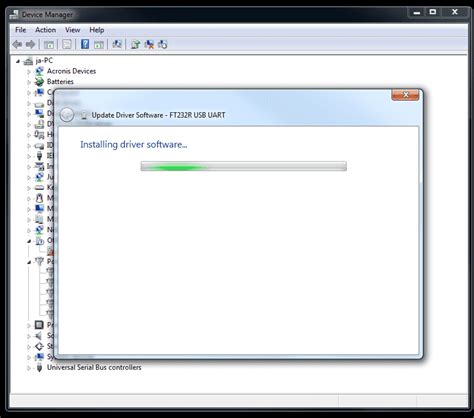Click the back arrow in Update Driver dialog
The image size is (474, 418).
(x=67, y=115)
